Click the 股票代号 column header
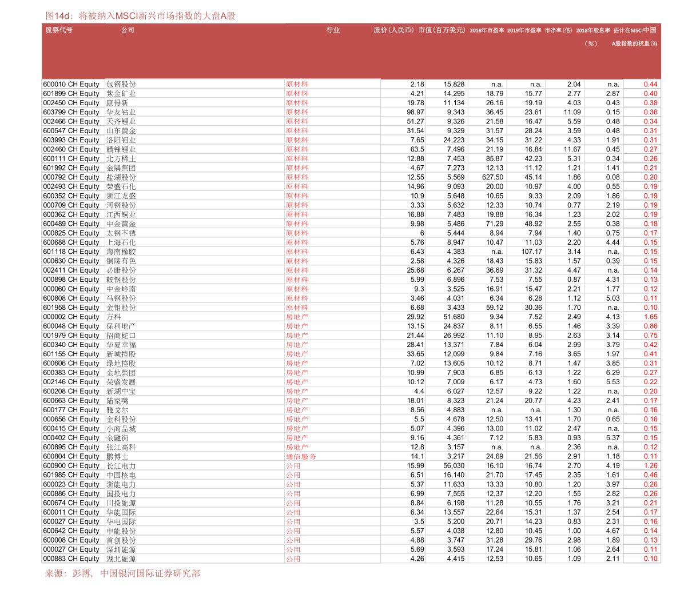 click(59, 30)
